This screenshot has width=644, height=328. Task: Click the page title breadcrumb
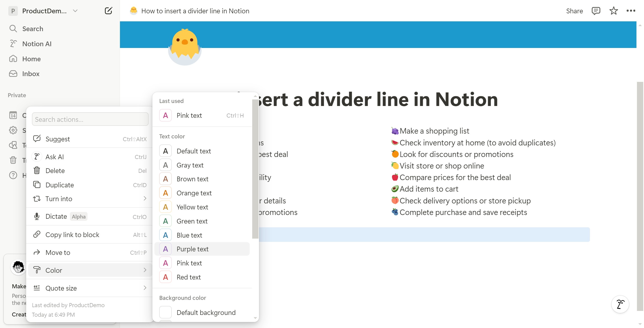click(x=195, y=11)
